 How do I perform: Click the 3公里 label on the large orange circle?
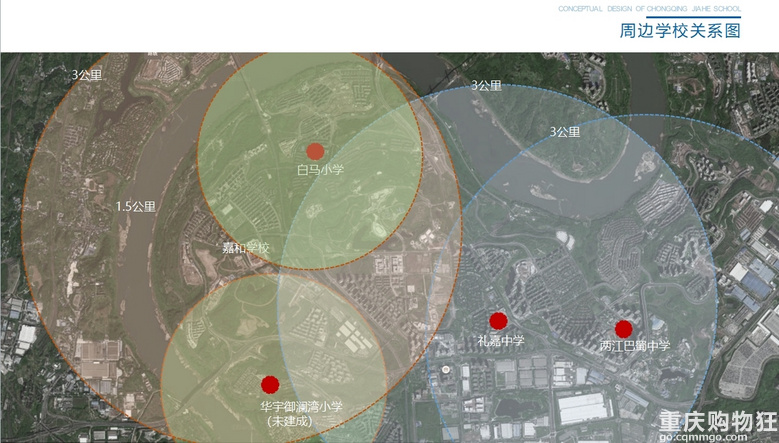87,75
